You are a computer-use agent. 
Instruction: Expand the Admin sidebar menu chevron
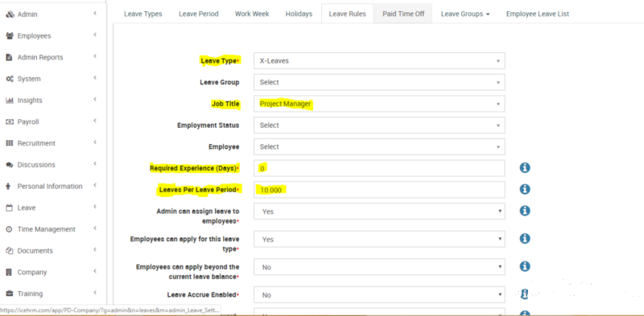(x=95, y=14)
